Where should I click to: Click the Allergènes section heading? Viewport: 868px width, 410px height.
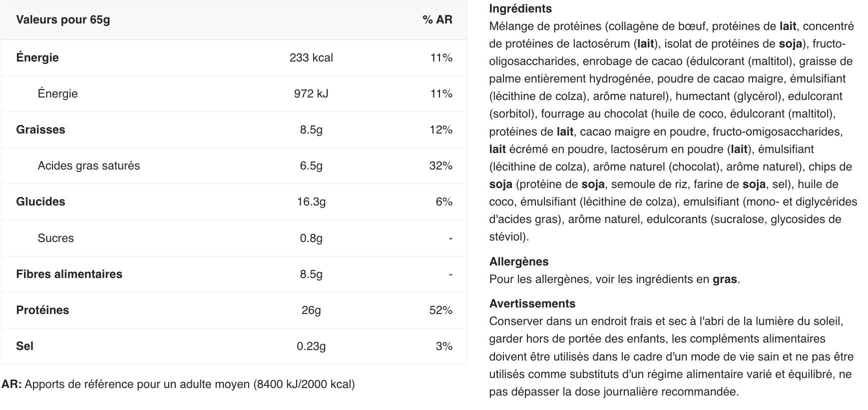519,261
